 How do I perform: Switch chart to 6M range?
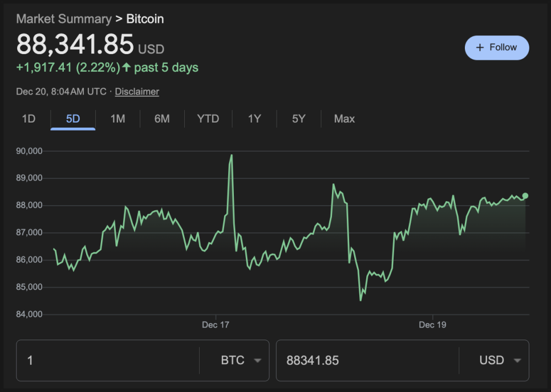pos(162,119)
